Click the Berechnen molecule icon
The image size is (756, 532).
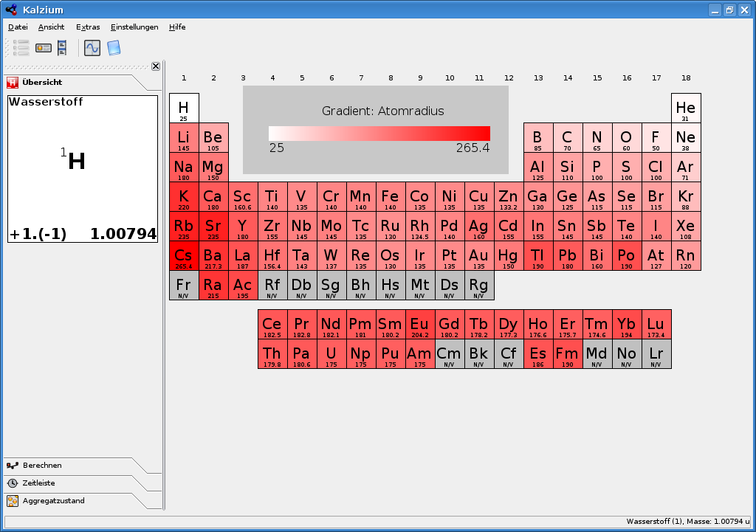tap(13, 466)
